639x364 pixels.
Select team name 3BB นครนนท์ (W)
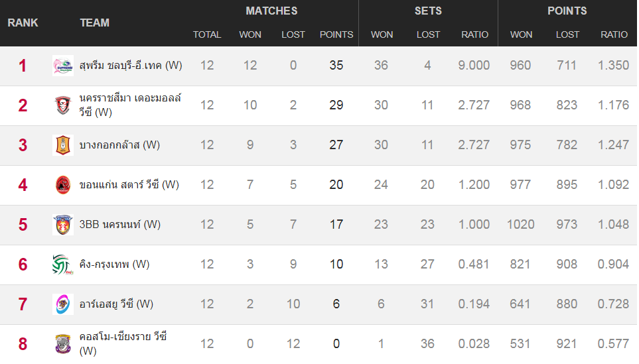click(120, 224)
